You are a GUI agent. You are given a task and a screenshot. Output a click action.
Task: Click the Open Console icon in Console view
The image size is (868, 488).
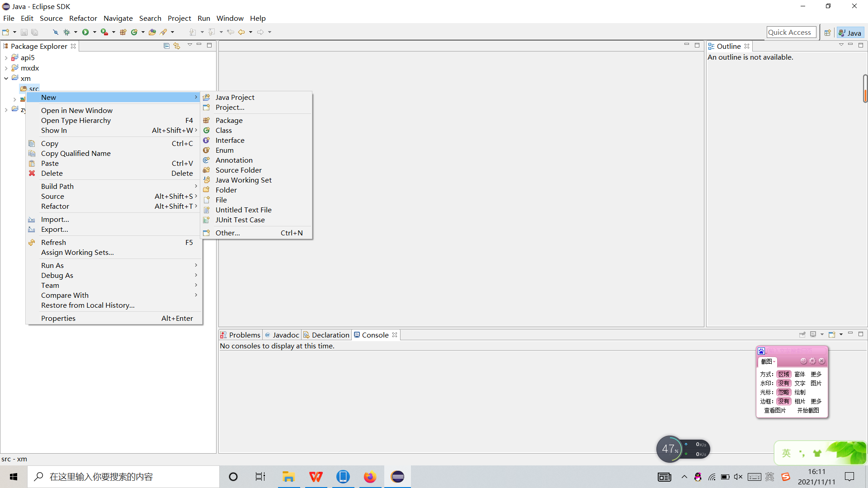click(832, 334)
